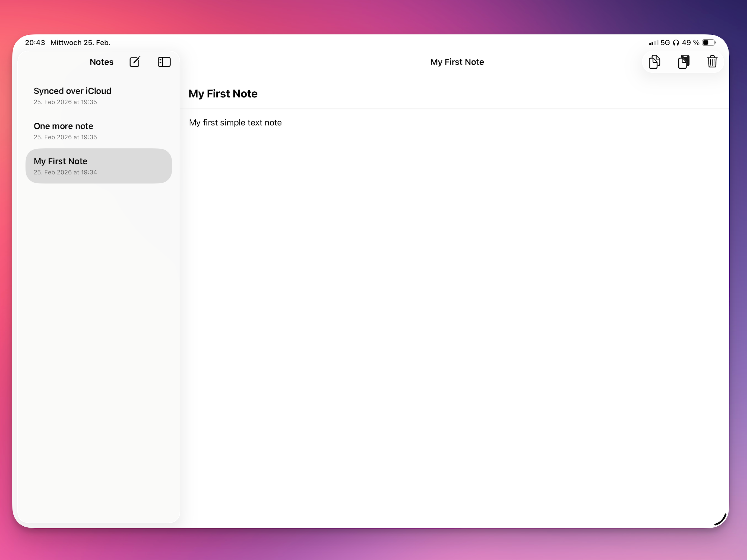
Task: Click the My First Note title heading
Action: [223, 94]
